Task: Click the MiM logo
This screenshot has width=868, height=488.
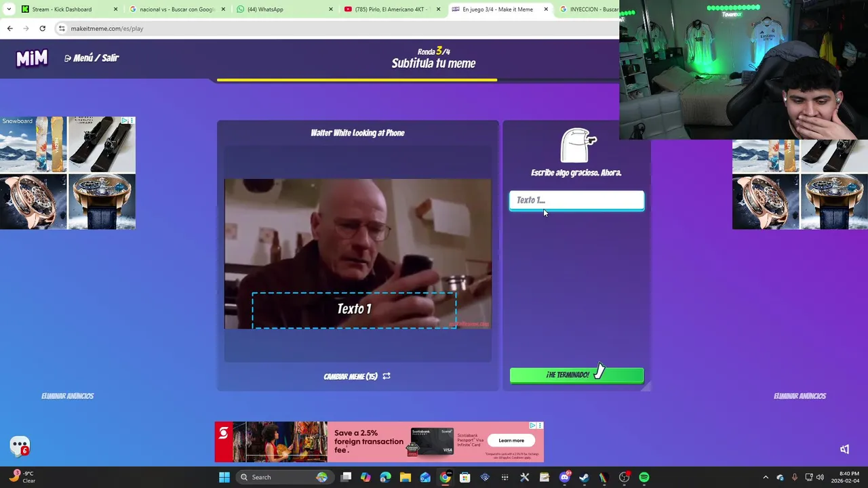Action: coord(32,58)
